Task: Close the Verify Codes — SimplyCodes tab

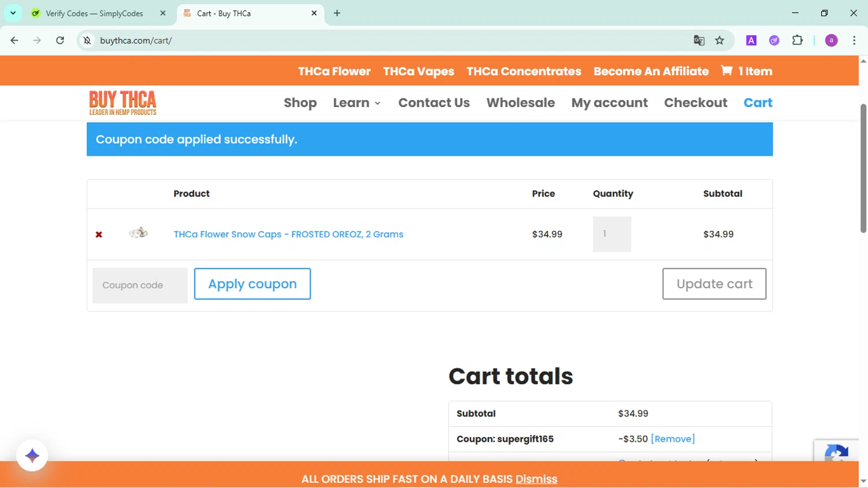Action: pos(163,13)
